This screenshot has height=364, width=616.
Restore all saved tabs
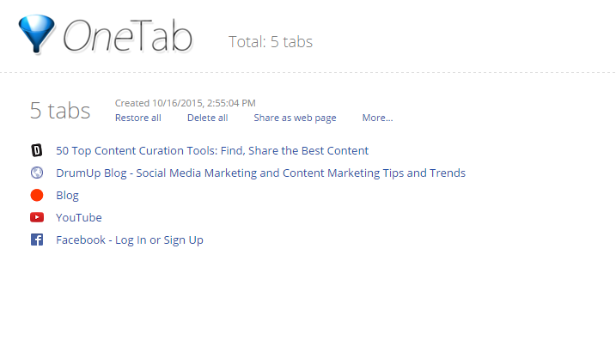coord(138,118)
